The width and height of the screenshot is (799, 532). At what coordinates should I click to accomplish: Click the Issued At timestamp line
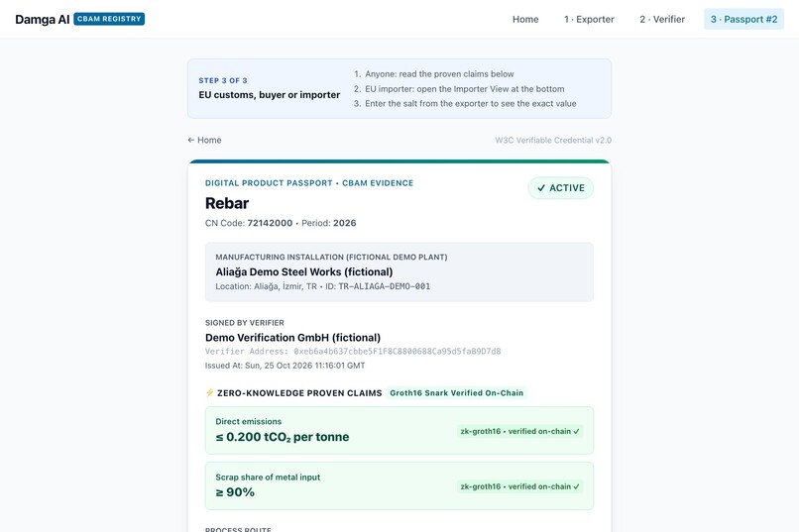point(285,366)
